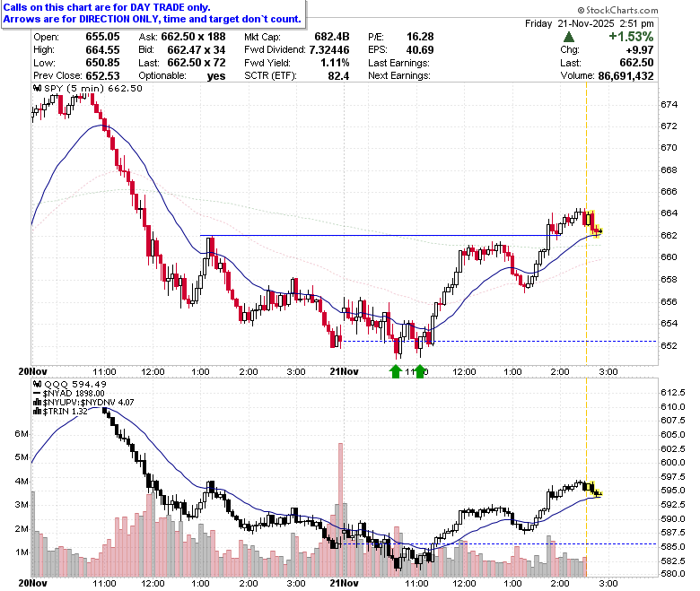Image resolution: width=700 pixels, height=591 pixels.
Task: Click the bar icon beside $TRIN legend
Action: [38, 412]
